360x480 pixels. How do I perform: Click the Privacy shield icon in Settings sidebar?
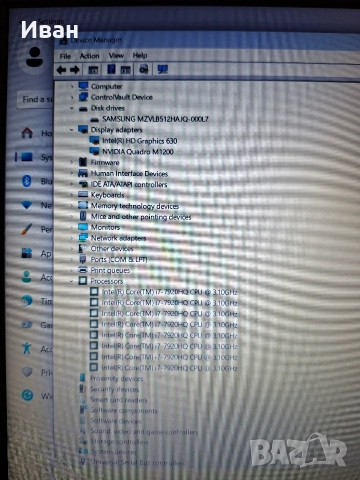click(27, 372)
